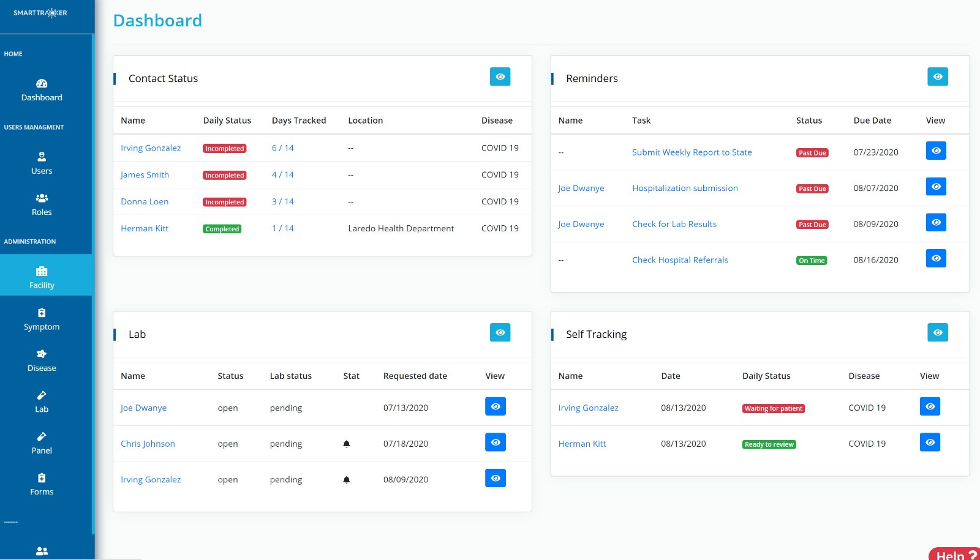Click the notification bell on Chris Johnson's lab row
Viewport: 980px width, 560px height.
tap(347, 444)
